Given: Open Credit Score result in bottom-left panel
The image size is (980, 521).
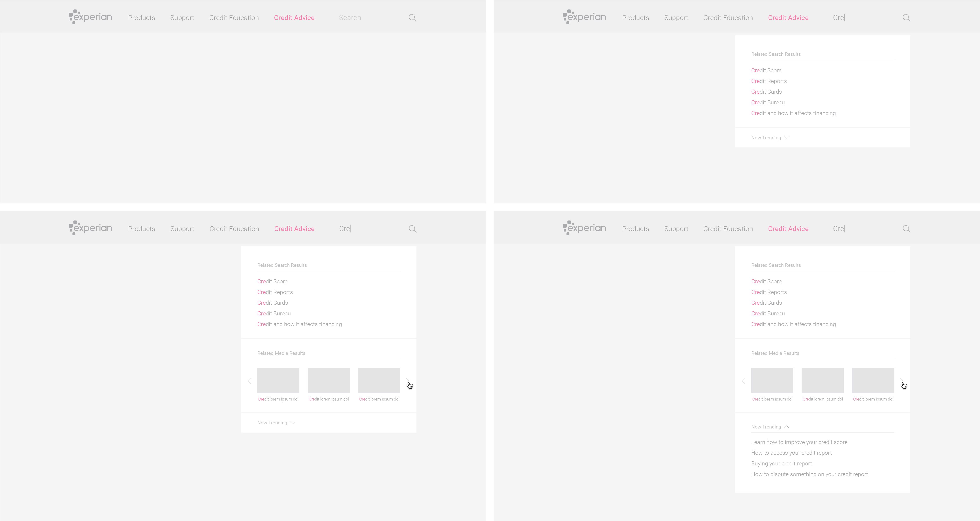Looking at the screenshot, I should [x=272, y=281].
